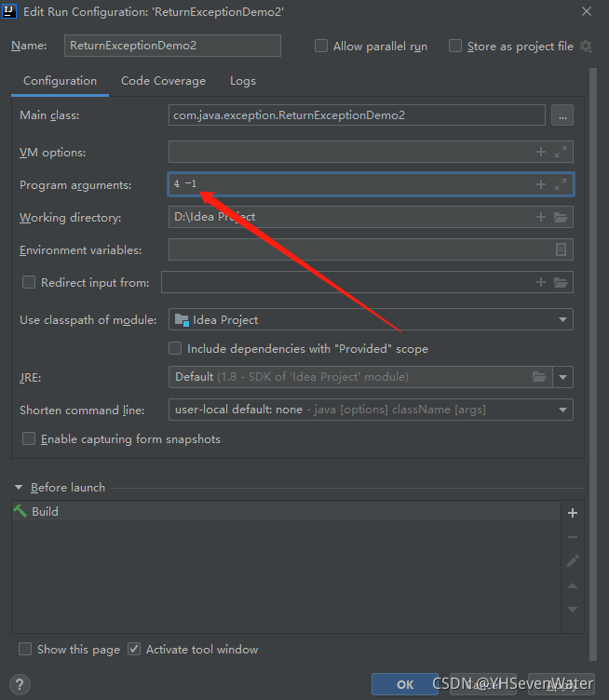The height and width of the screenshot is (700, 609).
Task: Expand the VM options field editor
Action: click(x=561, y=152)
